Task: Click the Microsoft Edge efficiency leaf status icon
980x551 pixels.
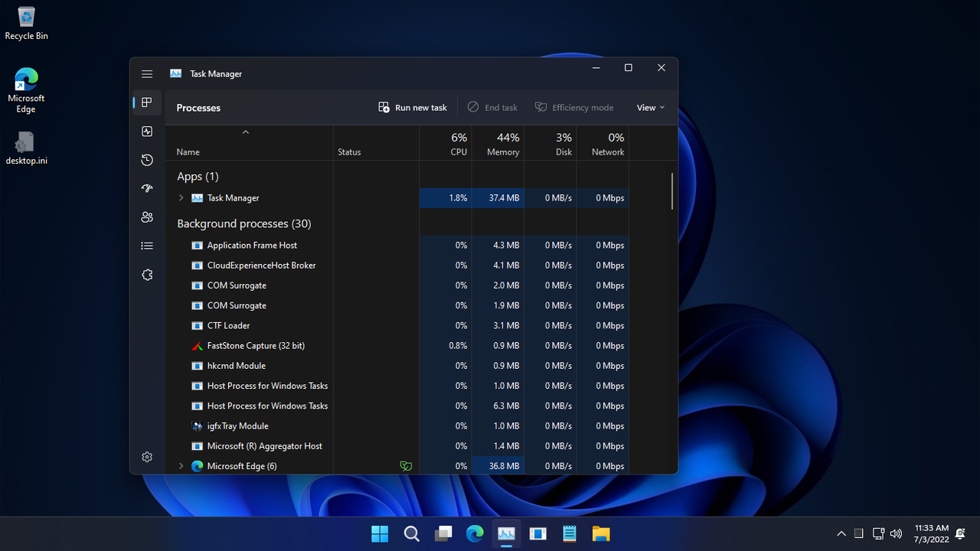Action: point(406,466)
